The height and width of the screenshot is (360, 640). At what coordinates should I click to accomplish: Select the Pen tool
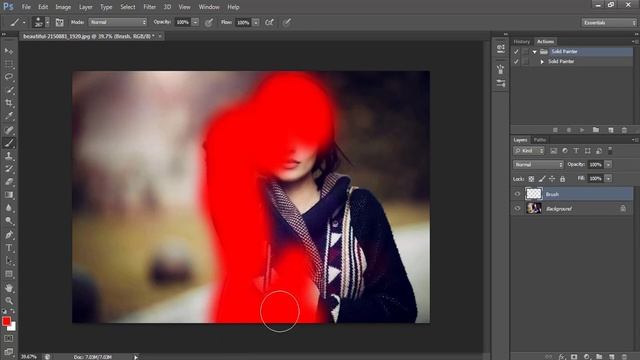(x=9, y=235)
